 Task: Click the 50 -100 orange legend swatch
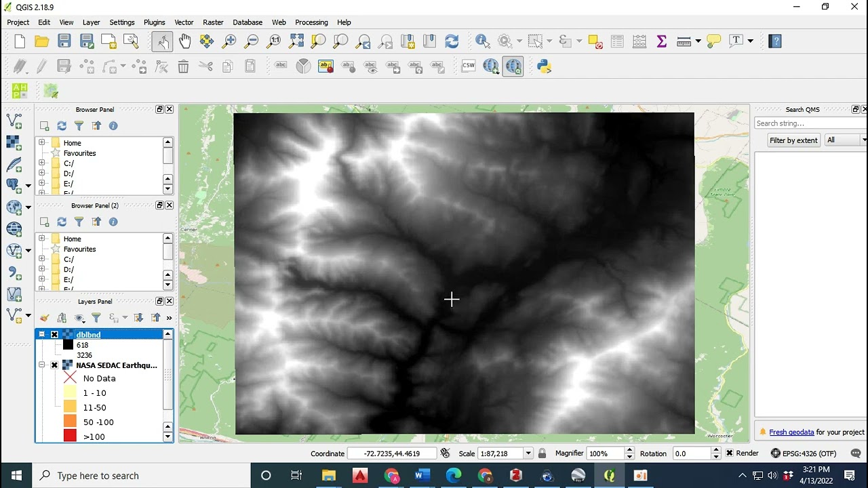(70, 422)
